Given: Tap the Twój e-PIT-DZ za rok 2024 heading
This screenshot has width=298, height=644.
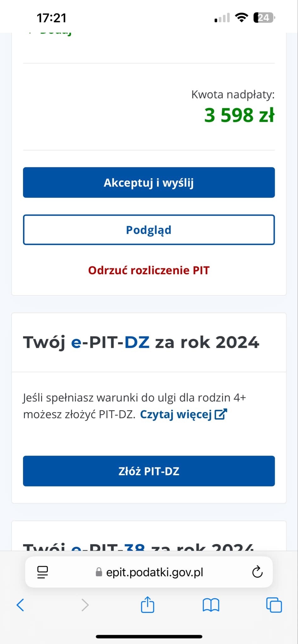Looking at the screenshot, I should [x=141, y=342].
